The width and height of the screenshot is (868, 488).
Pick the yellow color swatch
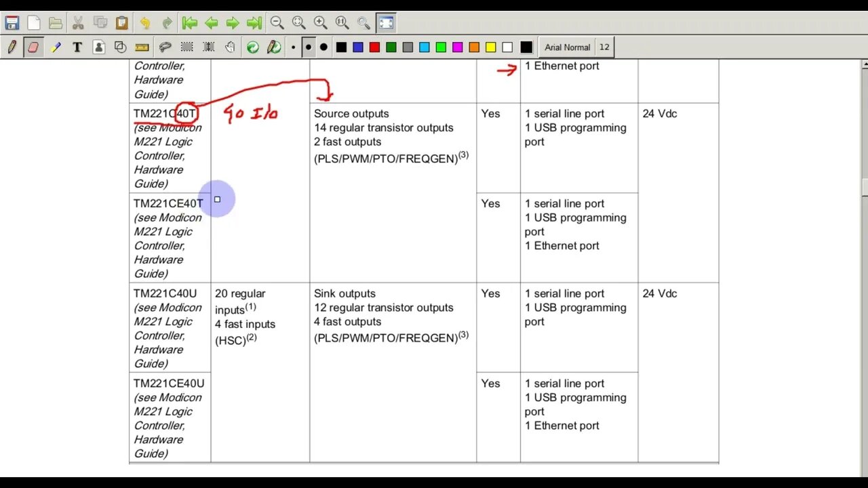pyautogui.click(x=490, y=47)
